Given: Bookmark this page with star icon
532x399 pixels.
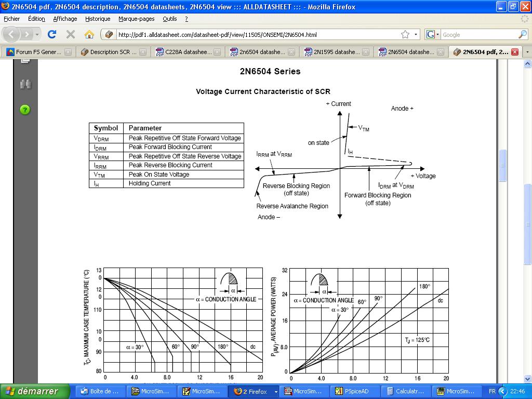Looking at the screenshot, I should click(x=405, y=34).
